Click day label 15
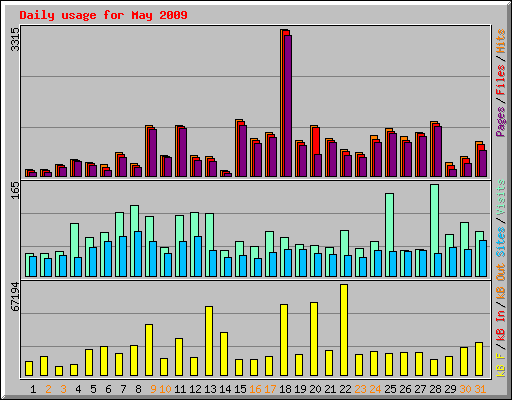 (x=240, y=389)
